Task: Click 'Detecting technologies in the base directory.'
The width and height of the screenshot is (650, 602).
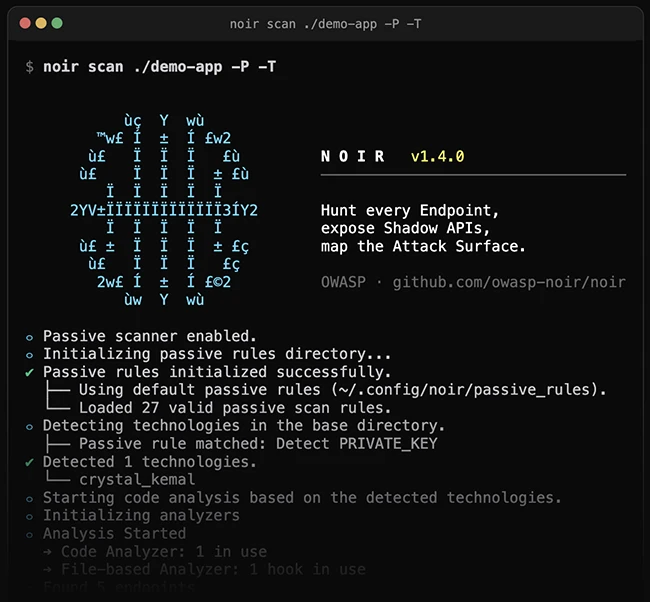Action: pyautogui.click(x=244, y=425)
